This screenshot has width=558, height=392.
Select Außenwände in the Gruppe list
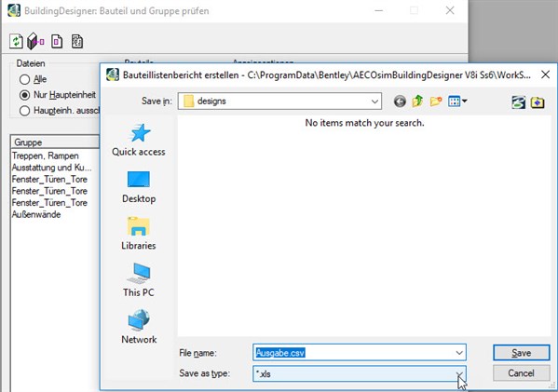[36, 214]
